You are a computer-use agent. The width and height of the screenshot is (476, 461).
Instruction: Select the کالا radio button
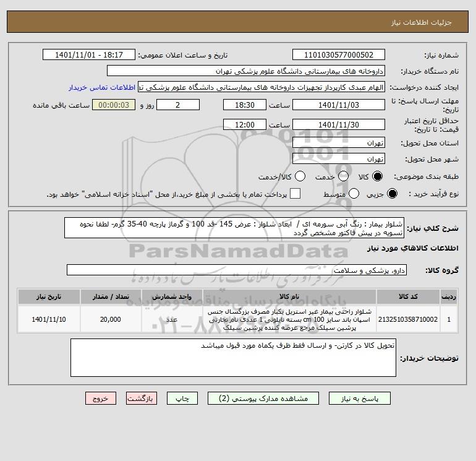pyautogui.click(x=377, y=176)
